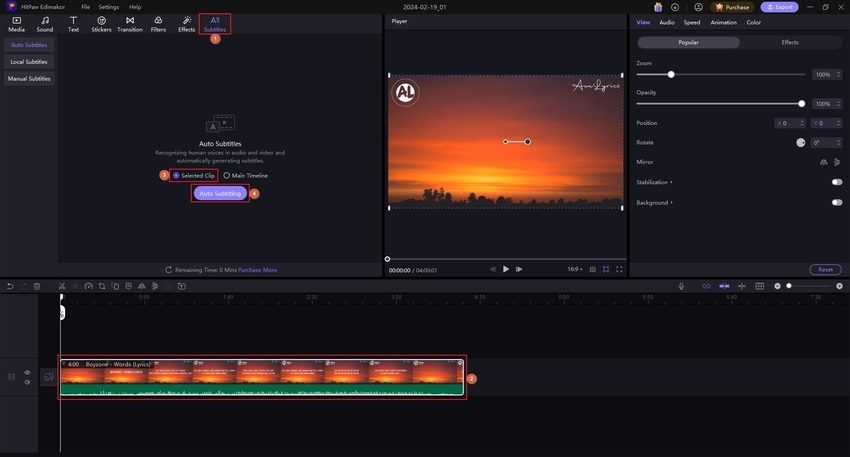Toggle crop frame icon in player

tap(606, 269)
